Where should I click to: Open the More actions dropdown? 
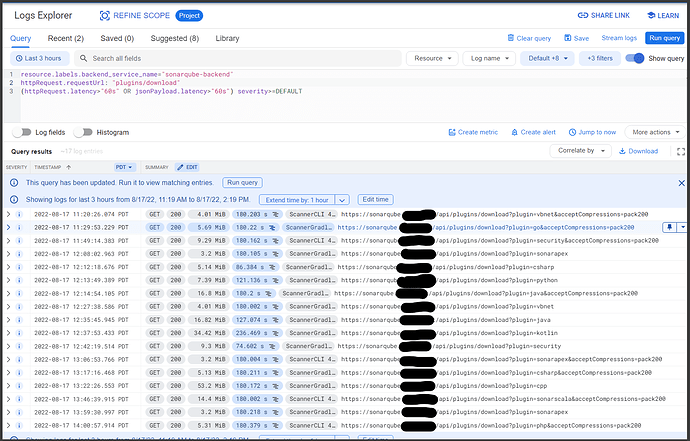point(655,132)
